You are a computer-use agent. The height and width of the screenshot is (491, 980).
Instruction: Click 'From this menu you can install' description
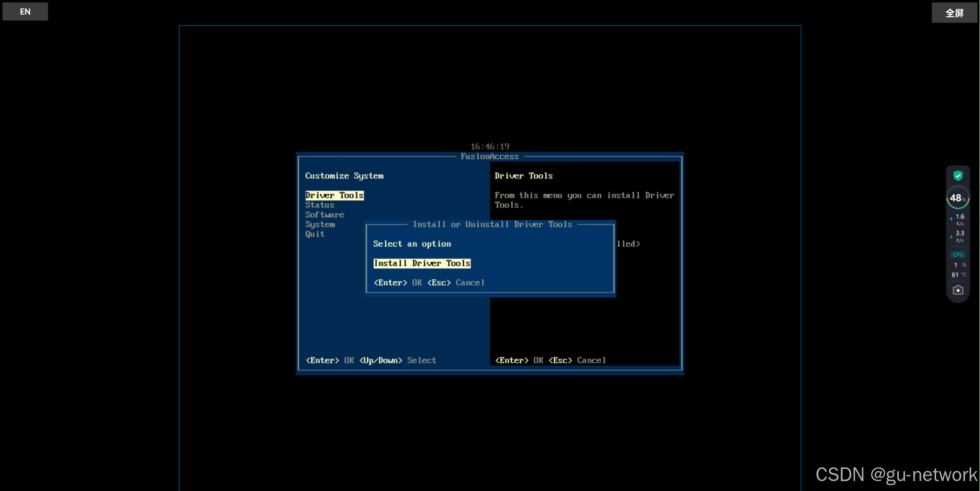click(x=584, y=200)
